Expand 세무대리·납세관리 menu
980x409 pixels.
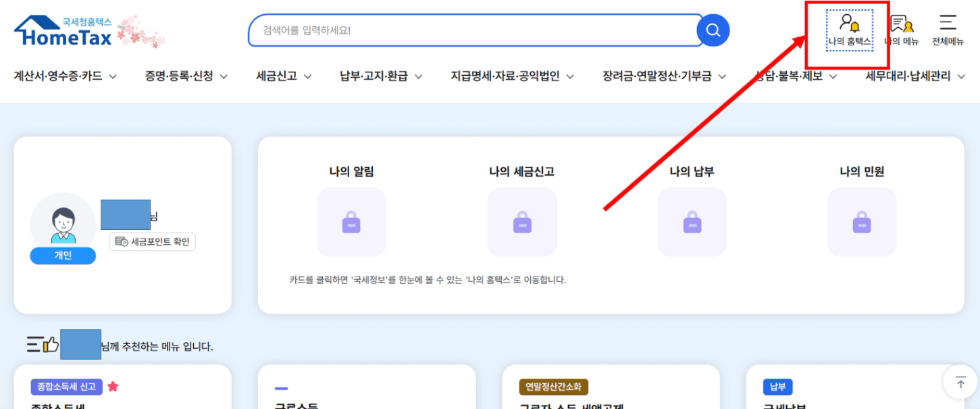[x=917, y=76]
